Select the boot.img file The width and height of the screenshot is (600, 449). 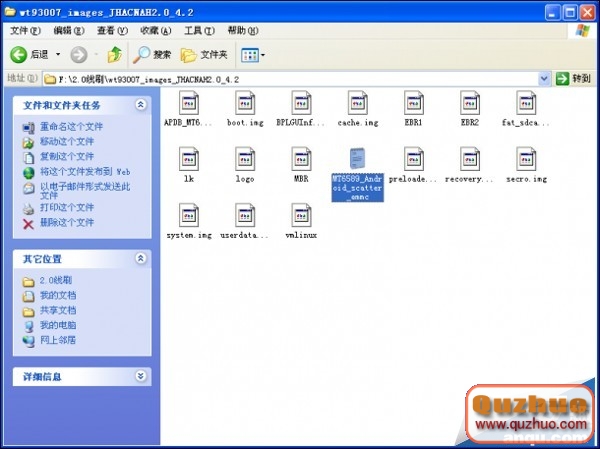coord(245,109)
